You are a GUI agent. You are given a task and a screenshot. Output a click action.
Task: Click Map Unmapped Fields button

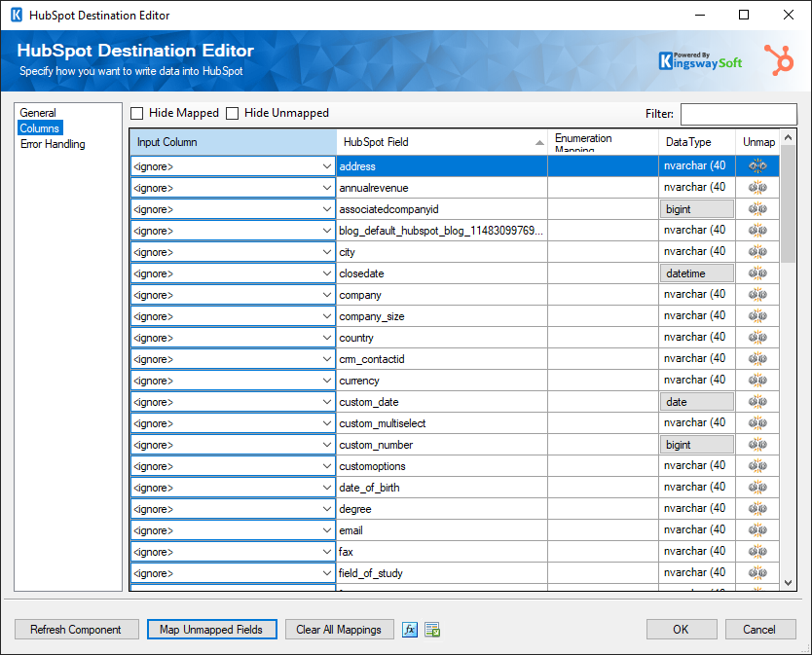[x=212, y=630]
